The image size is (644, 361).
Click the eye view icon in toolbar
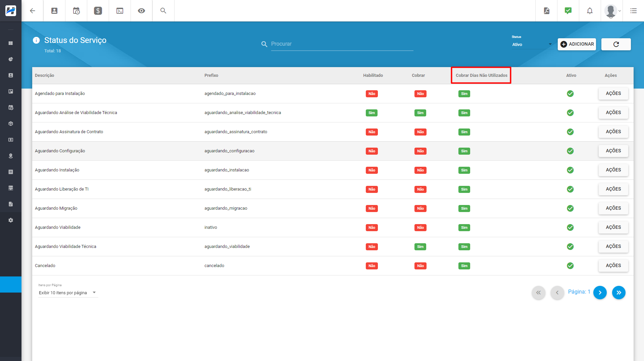(x=142, y=11)
